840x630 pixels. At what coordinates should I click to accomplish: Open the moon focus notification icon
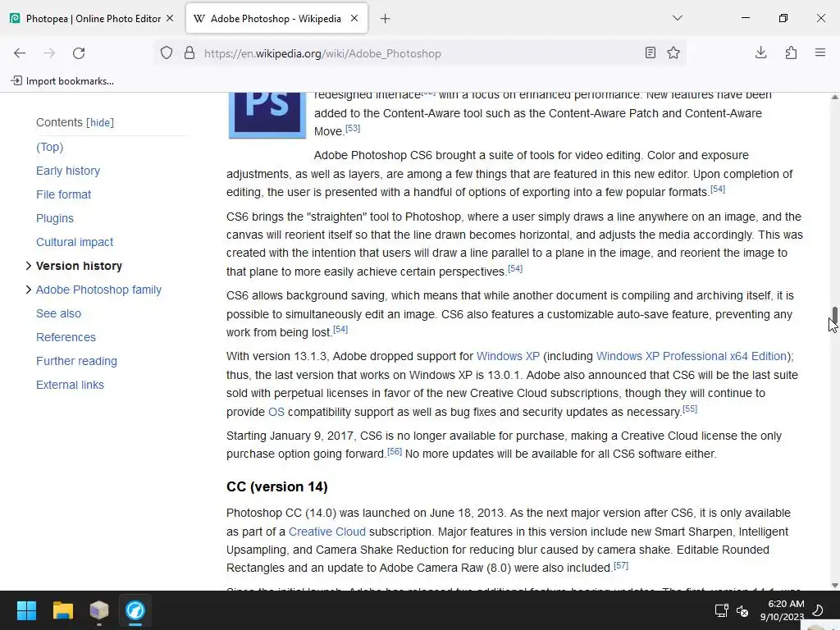pyautogui.click(x=818, y=610)
